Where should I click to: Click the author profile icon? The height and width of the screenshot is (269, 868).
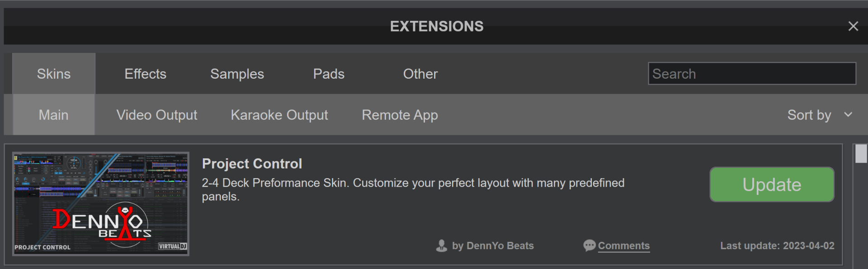coord(441,245)
